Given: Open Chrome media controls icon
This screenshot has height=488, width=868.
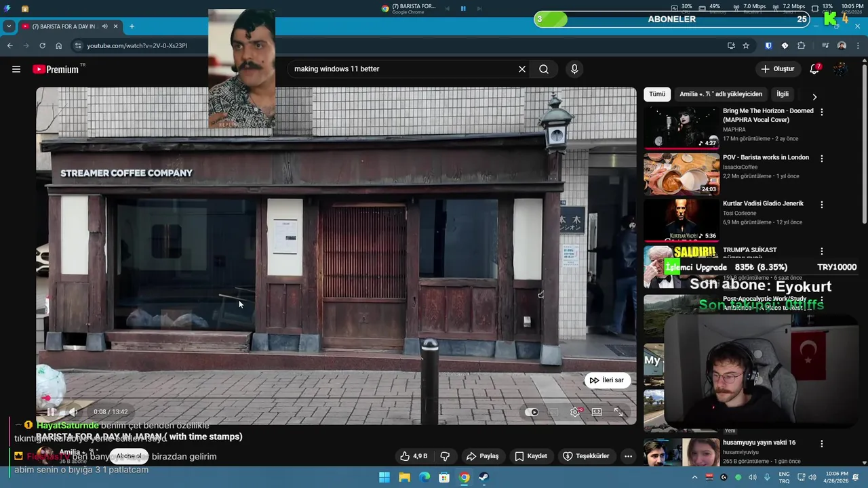Looking at the screenshot, I should (825, 45).
